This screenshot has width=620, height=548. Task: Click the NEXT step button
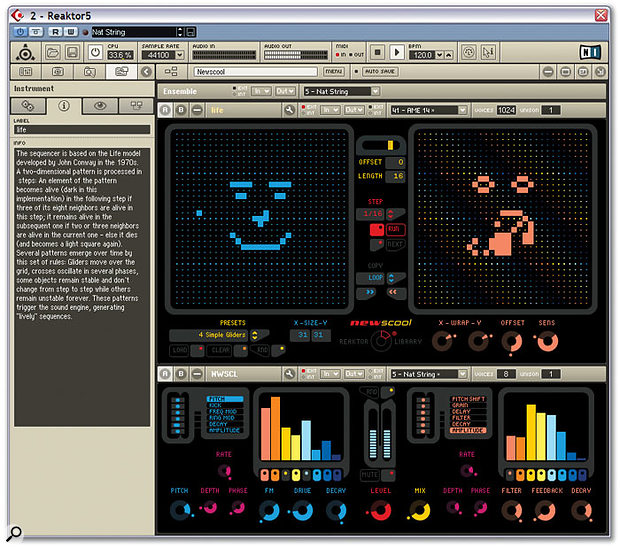395,244
